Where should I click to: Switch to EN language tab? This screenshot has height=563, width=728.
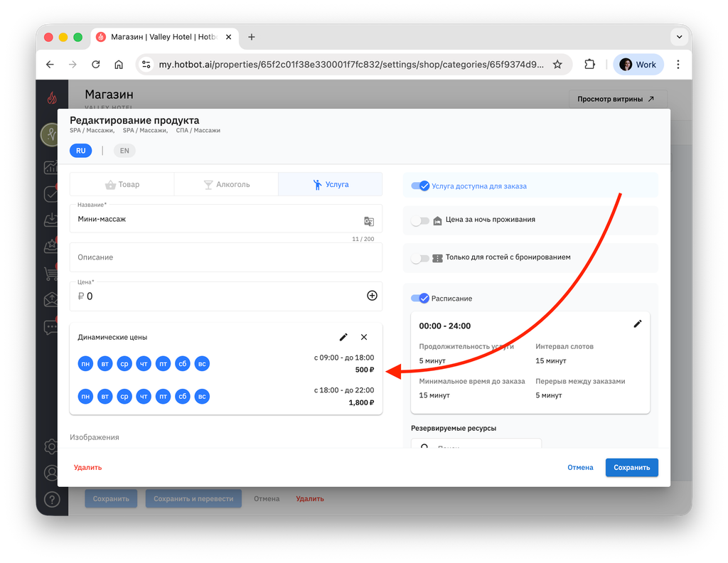pyautogui.click(x=124, y=151)
